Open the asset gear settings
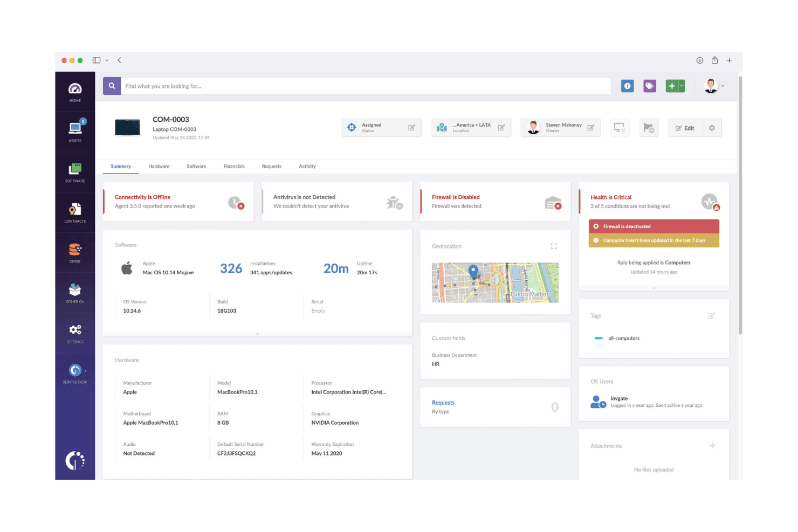The height and width of the screenshot is (532, 798). tap(712, 128)
